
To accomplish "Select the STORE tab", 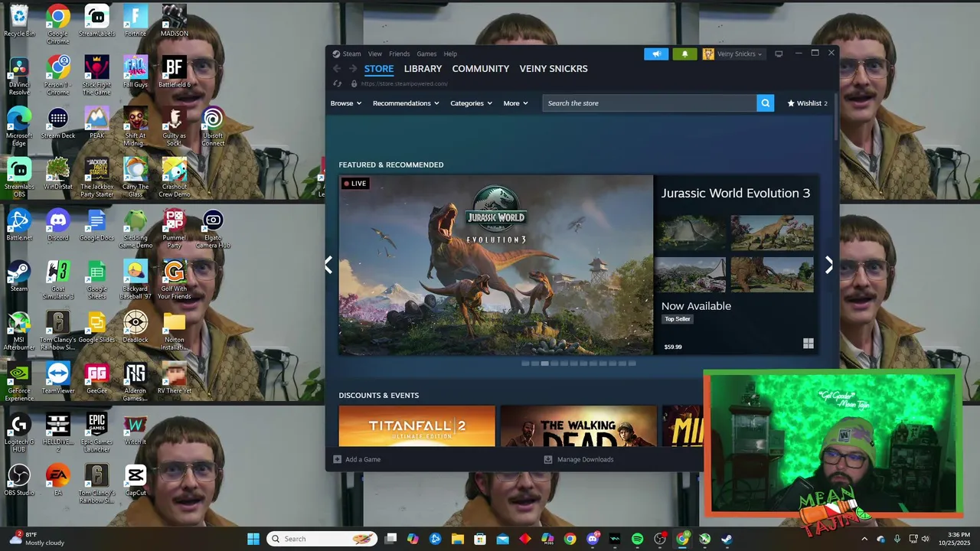I will (x=379, y=69).
